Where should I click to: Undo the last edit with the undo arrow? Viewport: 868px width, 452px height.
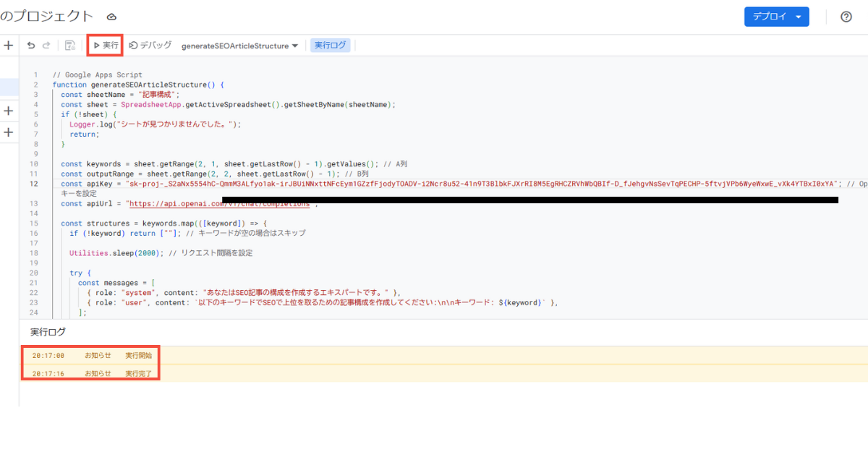click(31, 46)
